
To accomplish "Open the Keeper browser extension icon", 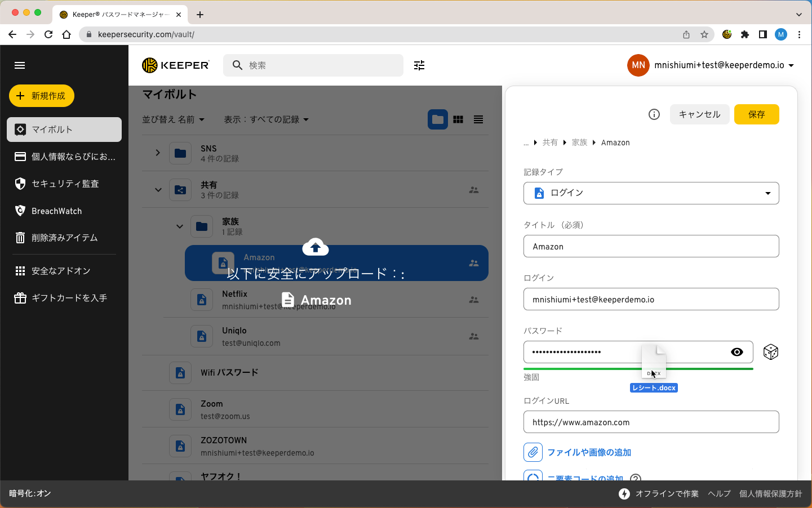I will [727, 34].
